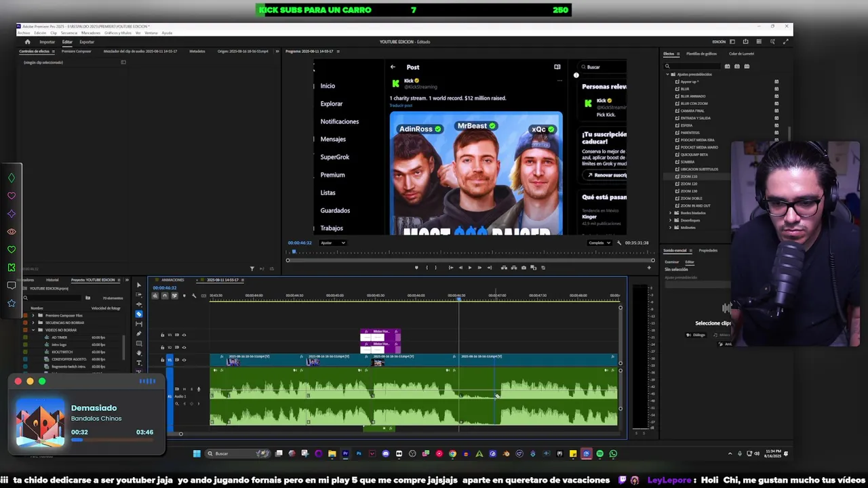Select the Hand tool
The height and width of the screenshot is (488, 868).
[139, 352]
